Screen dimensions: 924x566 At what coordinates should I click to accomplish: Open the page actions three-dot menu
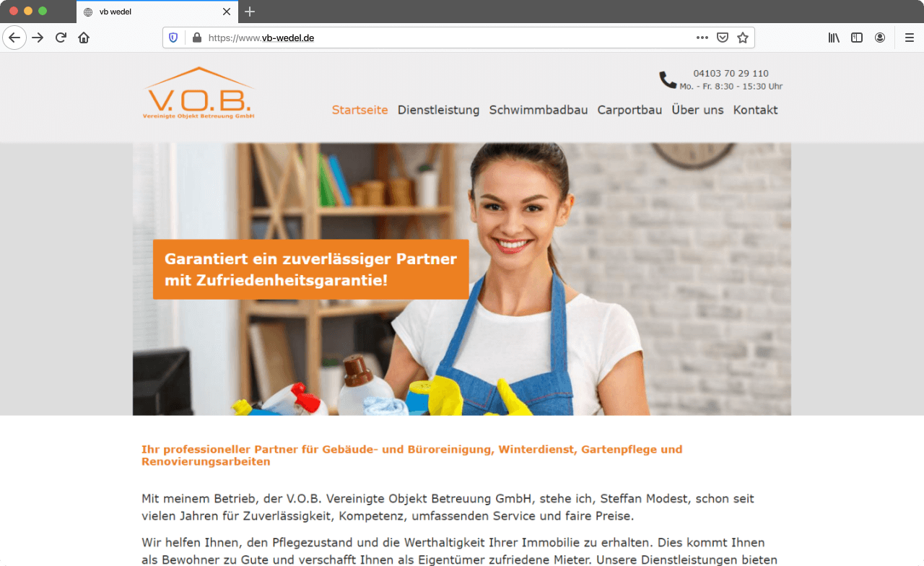702,38
